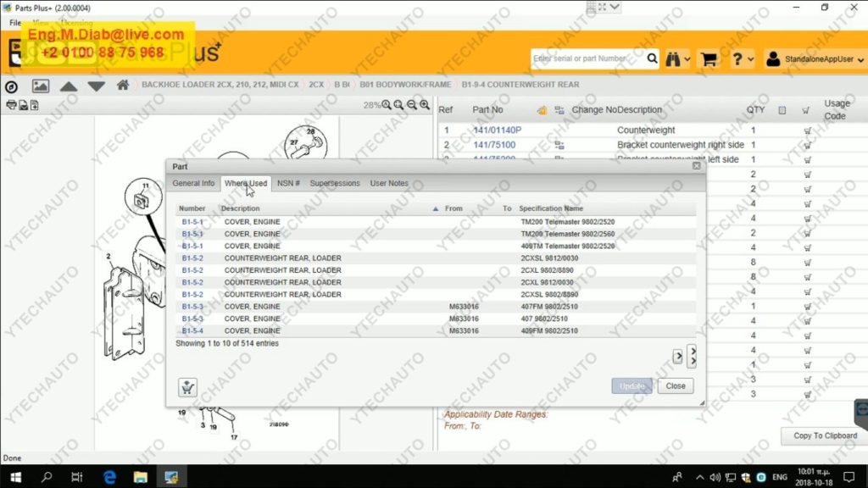
Task: Expand the StandaloneAppUser account menu
Action: (x=814, y=59)
